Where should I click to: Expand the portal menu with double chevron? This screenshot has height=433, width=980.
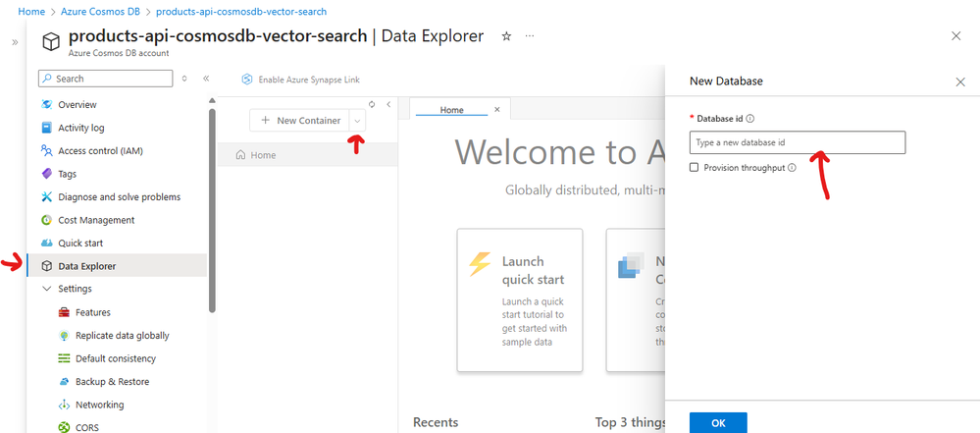(x=15, y=42)
